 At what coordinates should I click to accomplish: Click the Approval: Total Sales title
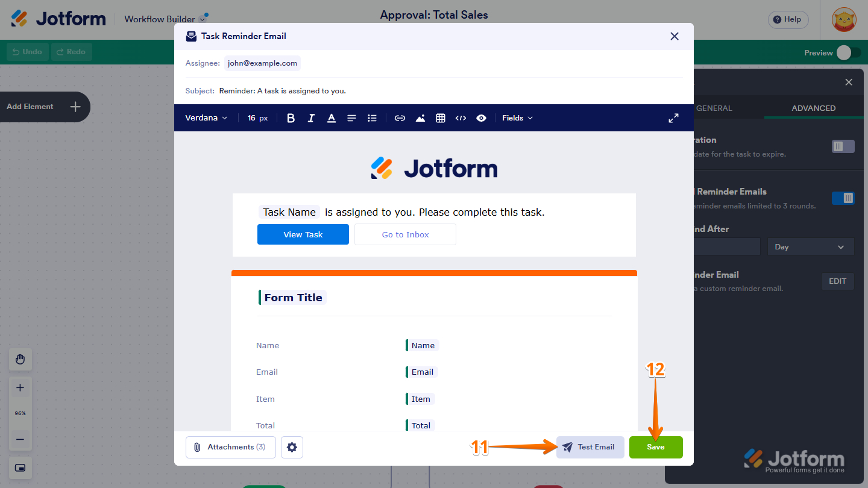coord(434,15)
